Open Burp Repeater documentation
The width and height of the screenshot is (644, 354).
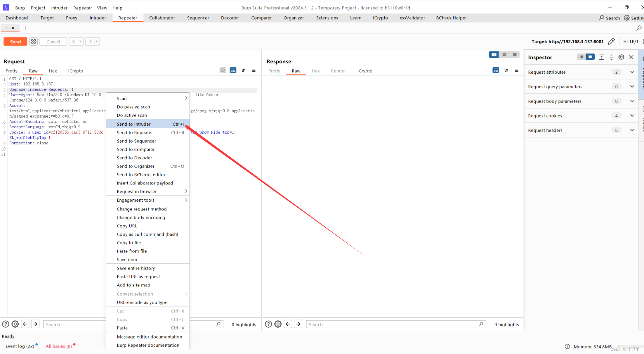pos(148,345)
